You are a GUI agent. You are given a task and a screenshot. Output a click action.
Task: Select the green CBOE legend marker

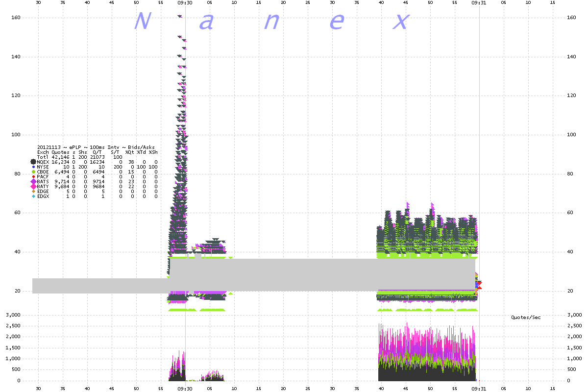tap(33, 172)
